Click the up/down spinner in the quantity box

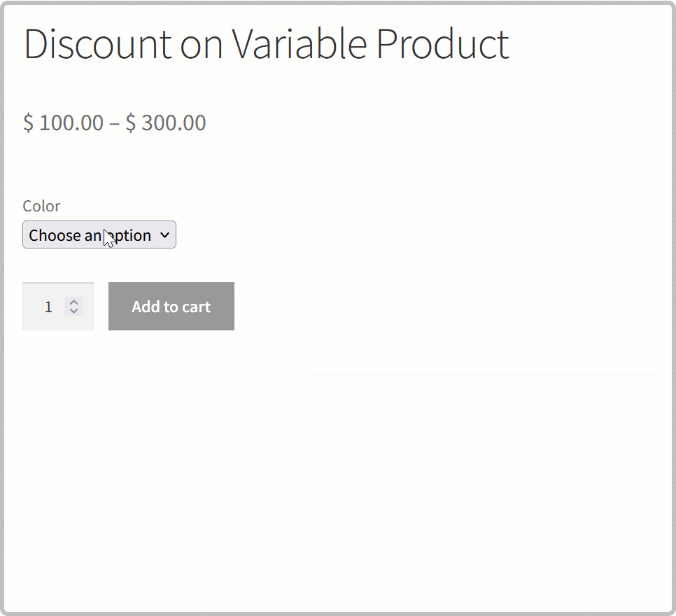[73, 306]
